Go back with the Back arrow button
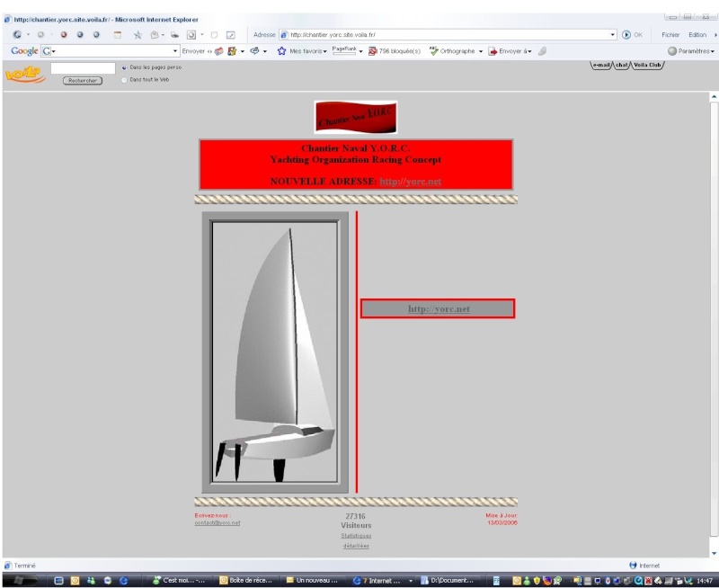 tap(17, 34)
